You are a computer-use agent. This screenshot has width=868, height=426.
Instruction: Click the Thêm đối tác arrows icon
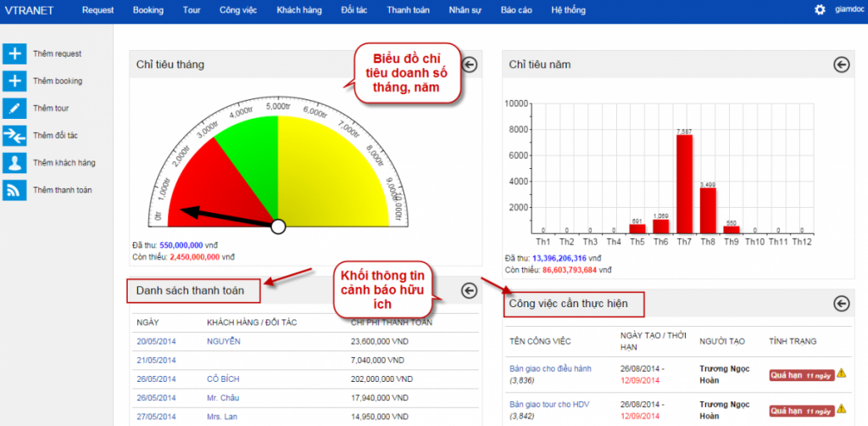15,136
